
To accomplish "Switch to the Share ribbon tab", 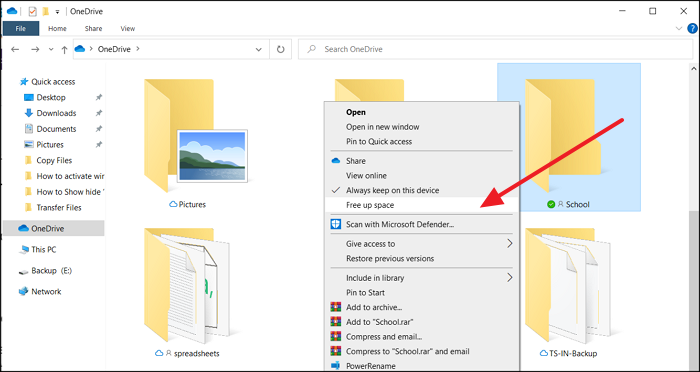I will coord(93,29).
